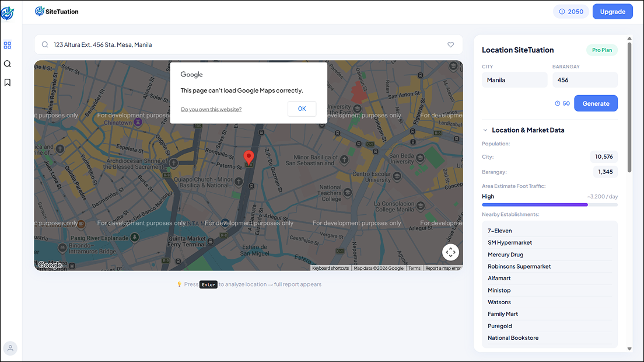Click the Upgrade button
644x362 pixels.
point(612,12)
